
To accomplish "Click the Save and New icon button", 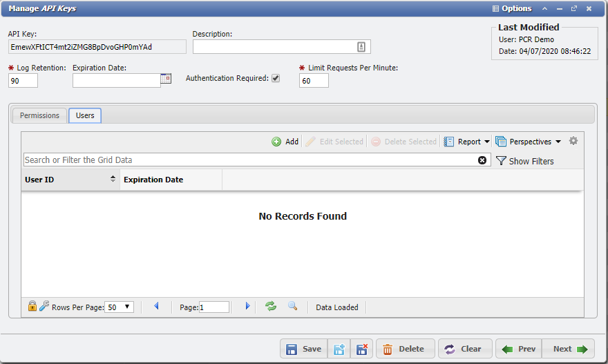I will pos(339,349).
